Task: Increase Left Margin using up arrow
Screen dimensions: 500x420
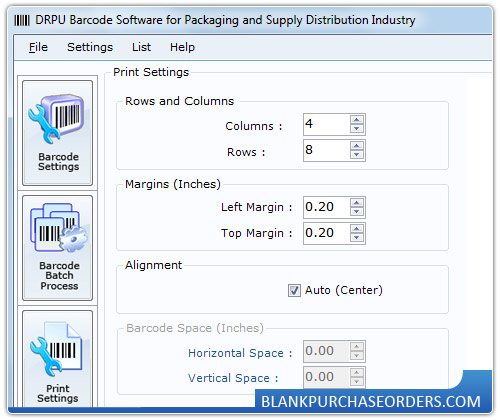Action: point(357,203)
